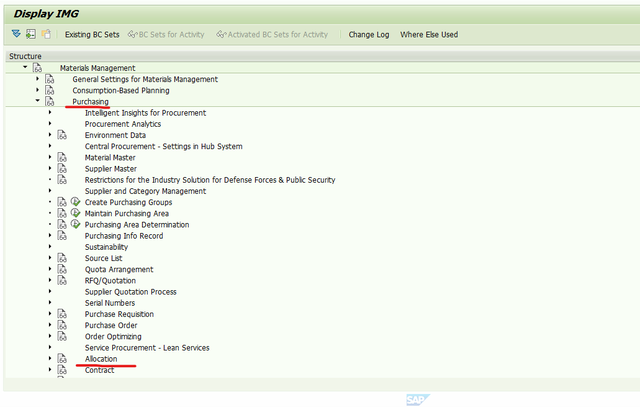The width and height of the screenshot is (640, 407).
Task: Expand Purchasing Info Record node
Action: [x=50, y=235]
